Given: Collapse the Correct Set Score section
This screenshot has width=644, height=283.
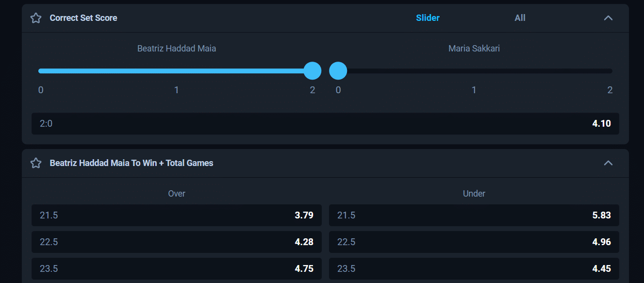Looking at the screenshot, I should coord(608,17).
